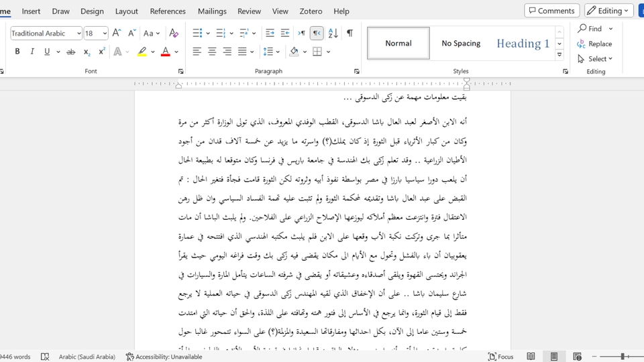Open the Design ribbon tab

coord(92,11)
